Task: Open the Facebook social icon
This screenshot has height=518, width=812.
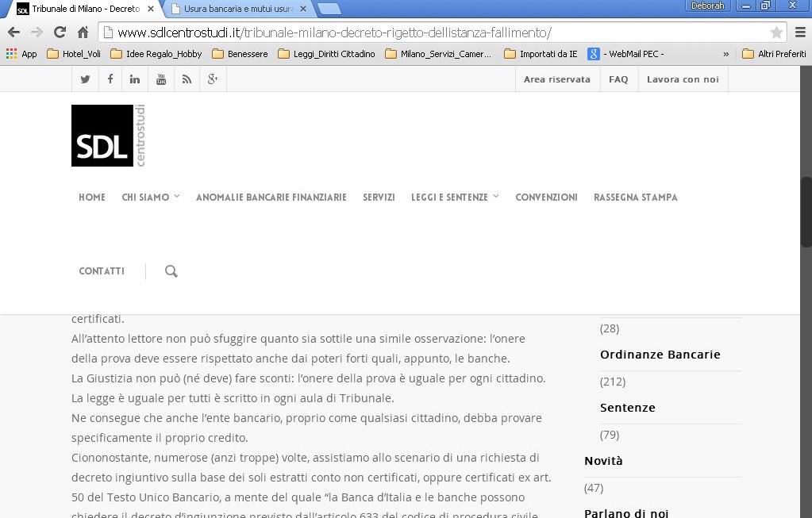Action: coord(110,79)
